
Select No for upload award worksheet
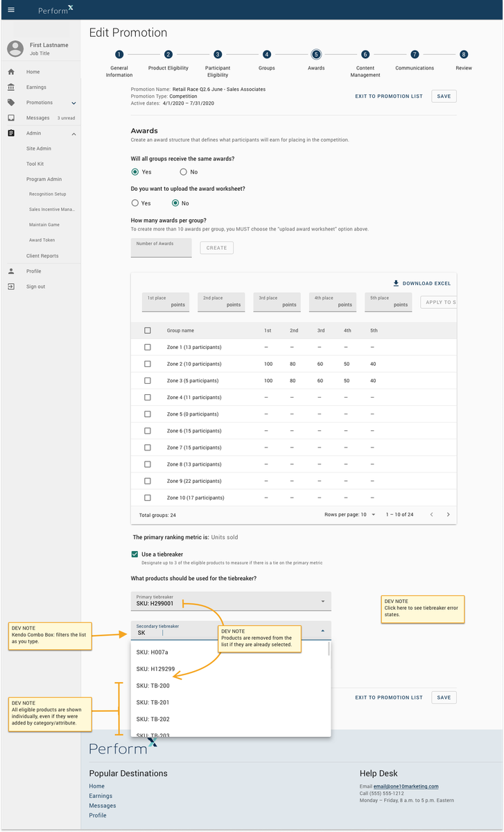(175, 203)
